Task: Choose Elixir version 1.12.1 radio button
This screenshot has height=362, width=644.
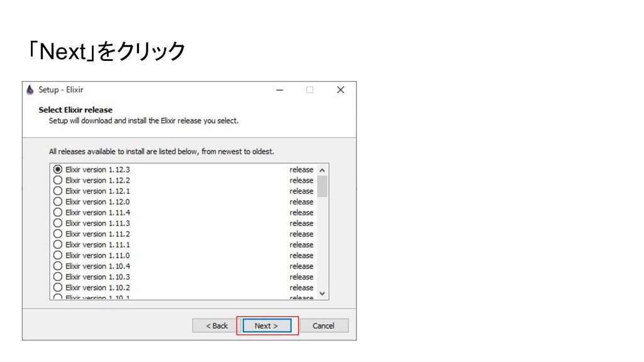Action: (58, 191)
